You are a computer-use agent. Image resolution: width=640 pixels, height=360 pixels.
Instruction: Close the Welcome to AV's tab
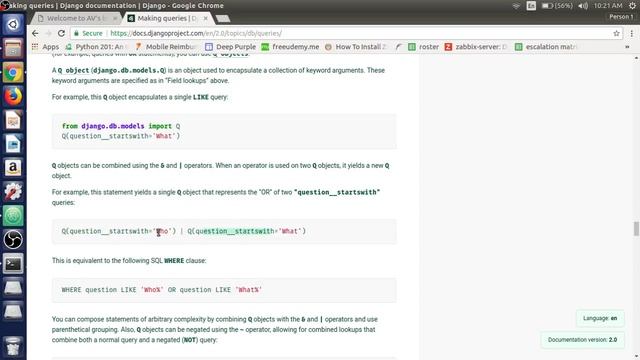[x=115, y=18]
